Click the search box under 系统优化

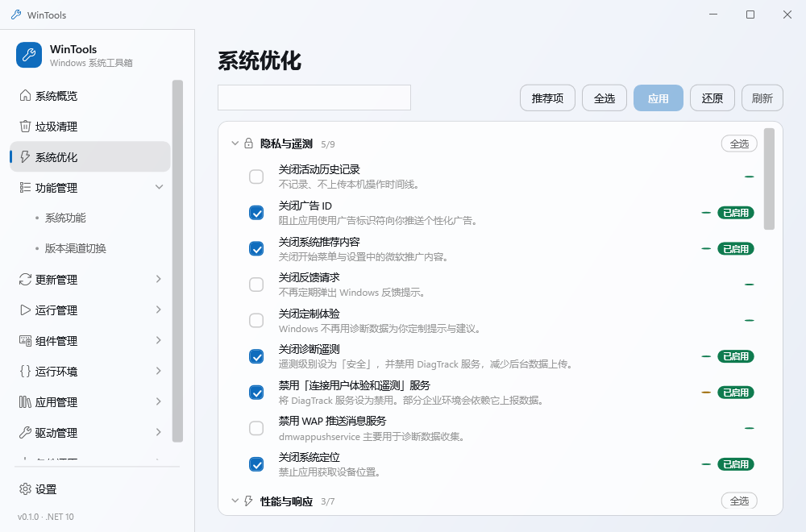314,98
